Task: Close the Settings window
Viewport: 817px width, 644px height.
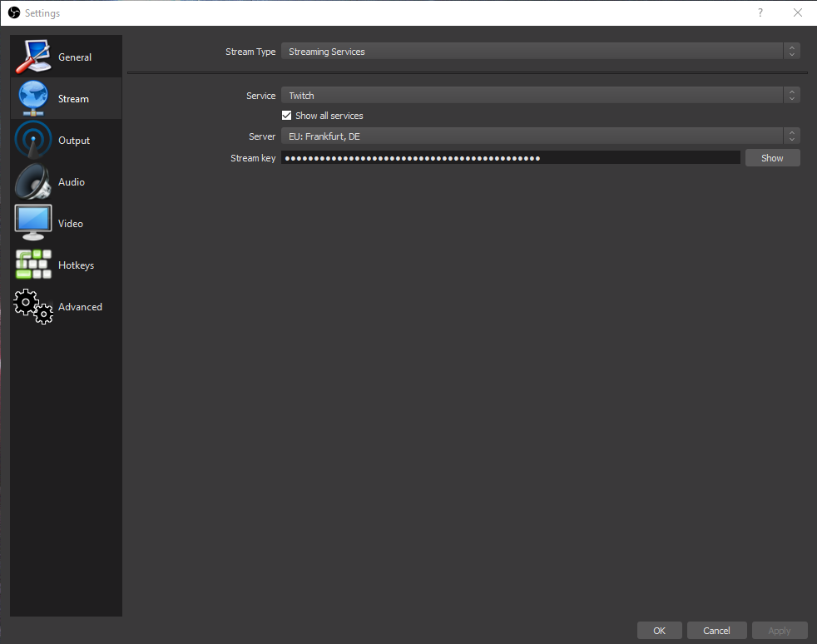Action: pos(798,12)
